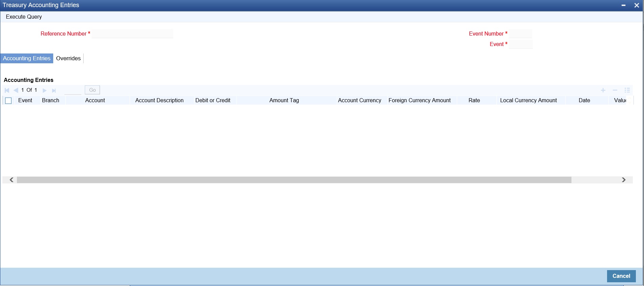Screen dimensions: 644x286
Task: Delete selected row with minus icon
Action: pyautogui.click(x=615, y=90)
